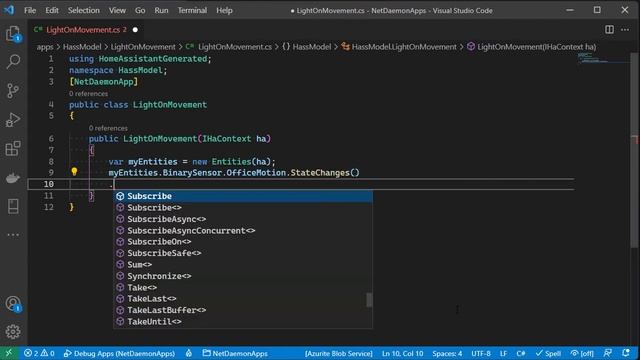Click the lightbulb code action on line 9
Image resolution: width=640 pixels, height=360 pixels.
pyautogui.click(x=74, y=172)
